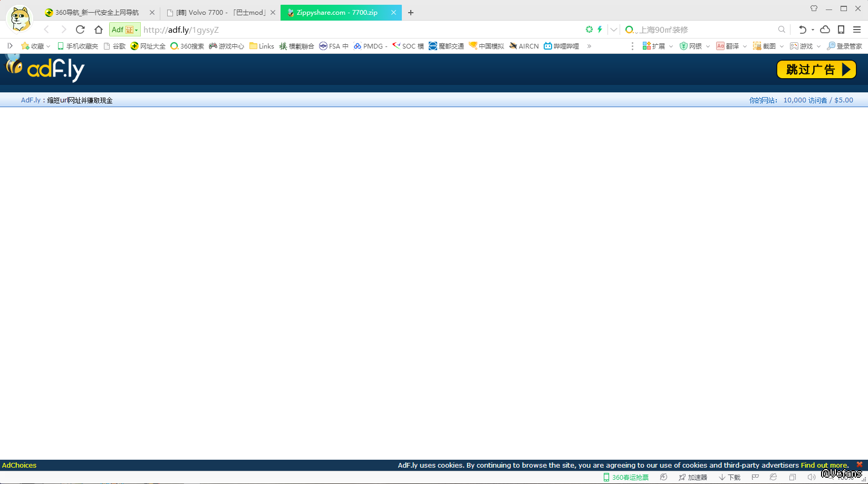The image size is (868, 484).
Task: Go forward to the next page
Action: point(64,30)
